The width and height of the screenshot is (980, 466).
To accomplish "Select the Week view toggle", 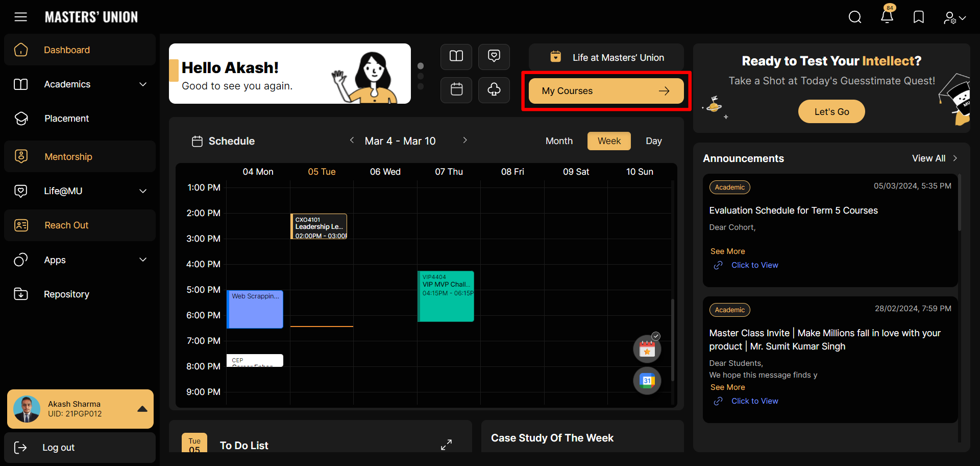I will 609,141.
